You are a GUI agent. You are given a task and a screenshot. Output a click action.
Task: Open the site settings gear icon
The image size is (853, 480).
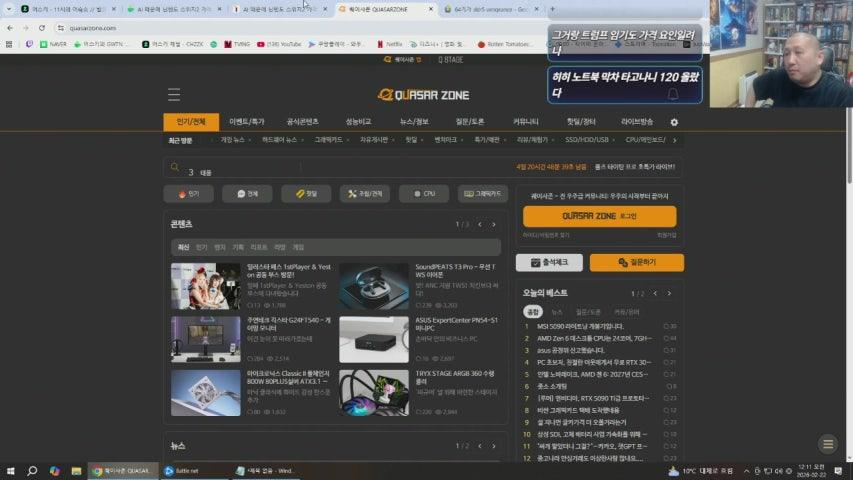click(674, 122)
